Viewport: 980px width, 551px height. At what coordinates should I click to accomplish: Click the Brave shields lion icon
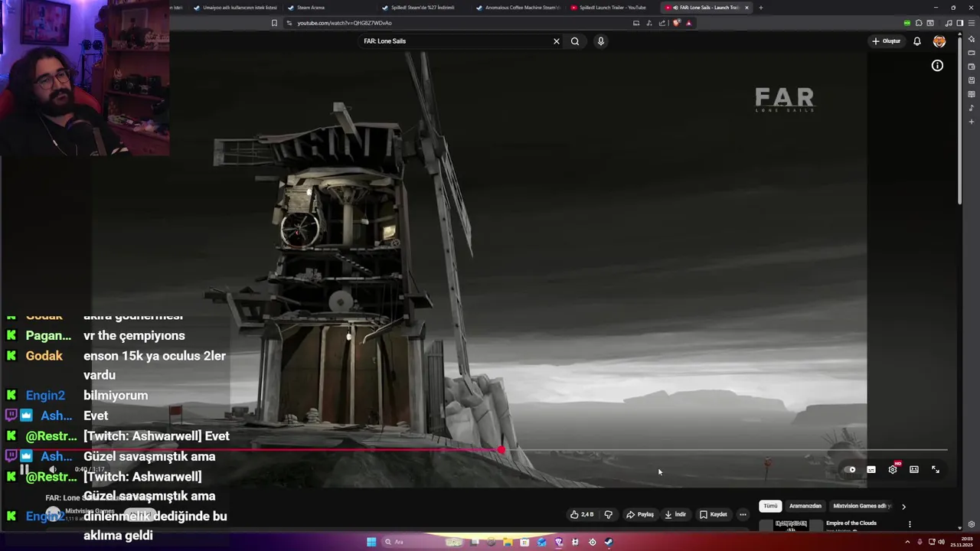[x=678, y=23]
